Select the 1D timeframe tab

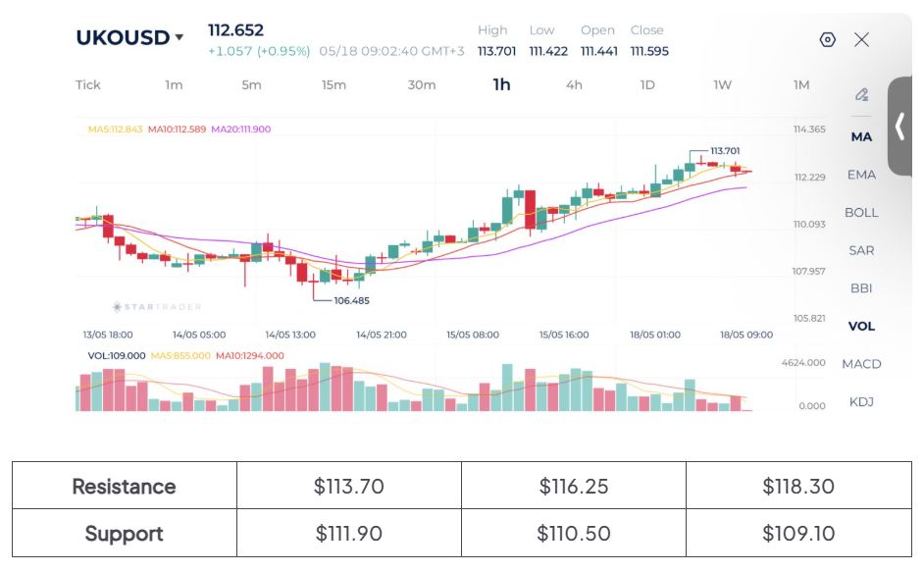click(x=647, y=85)
